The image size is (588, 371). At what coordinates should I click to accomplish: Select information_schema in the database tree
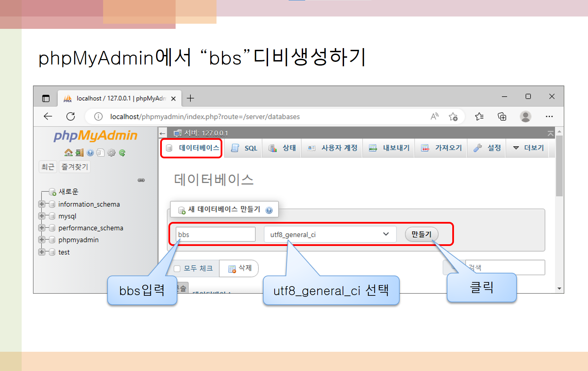[89, 204]
